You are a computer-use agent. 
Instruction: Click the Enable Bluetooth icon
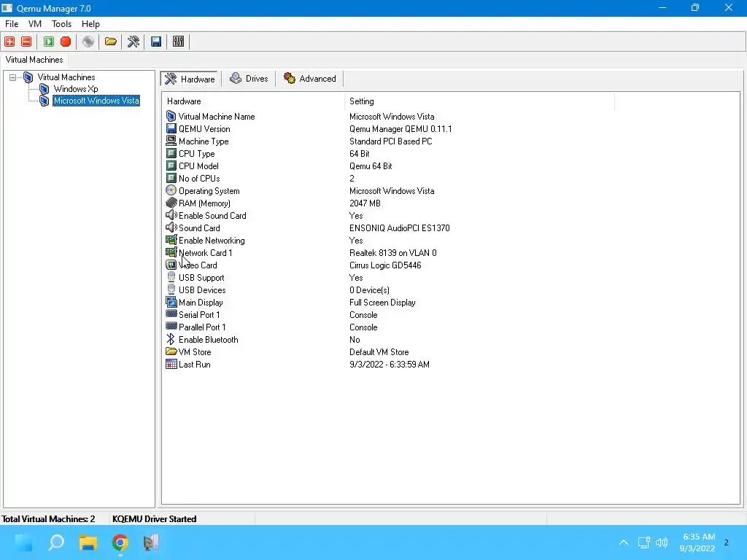pos(171,339)
